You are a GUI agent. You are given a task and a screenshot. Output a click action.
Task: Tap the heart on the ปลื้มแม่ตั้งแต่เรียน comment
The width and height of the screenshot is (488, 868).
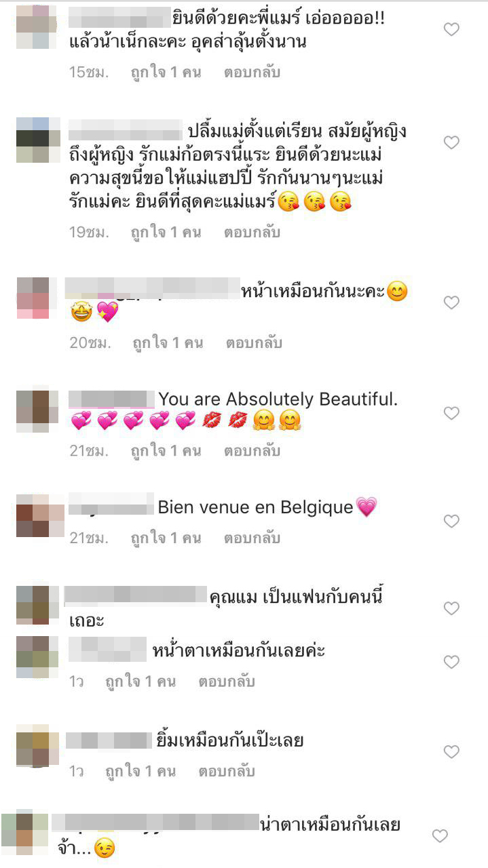pos(451,142)
